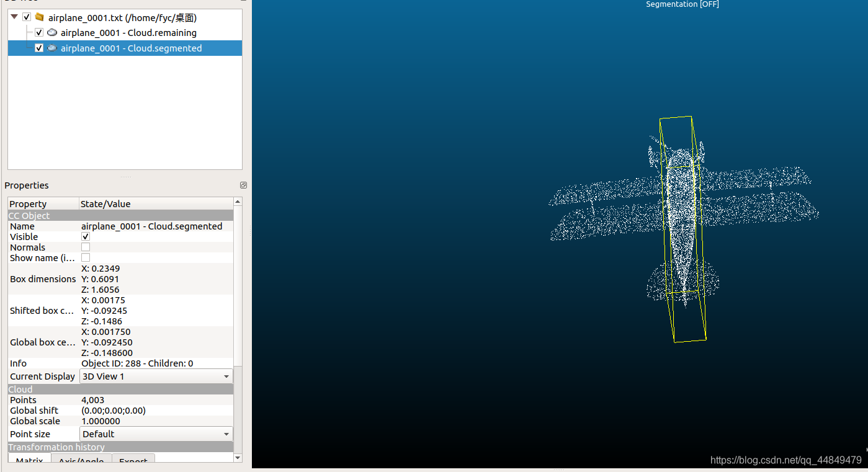
Task: Click the Points value 4,003
Action: point(93,400)
